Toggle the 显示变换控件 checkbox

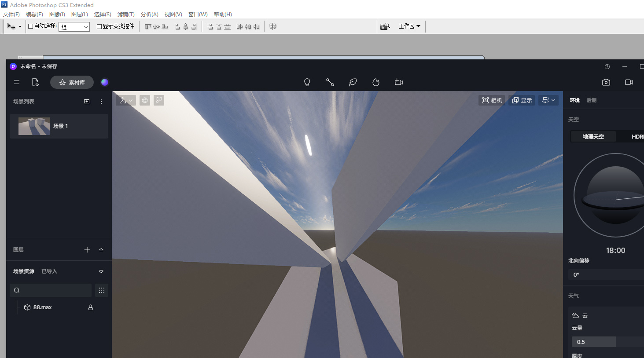coord(99,26)
